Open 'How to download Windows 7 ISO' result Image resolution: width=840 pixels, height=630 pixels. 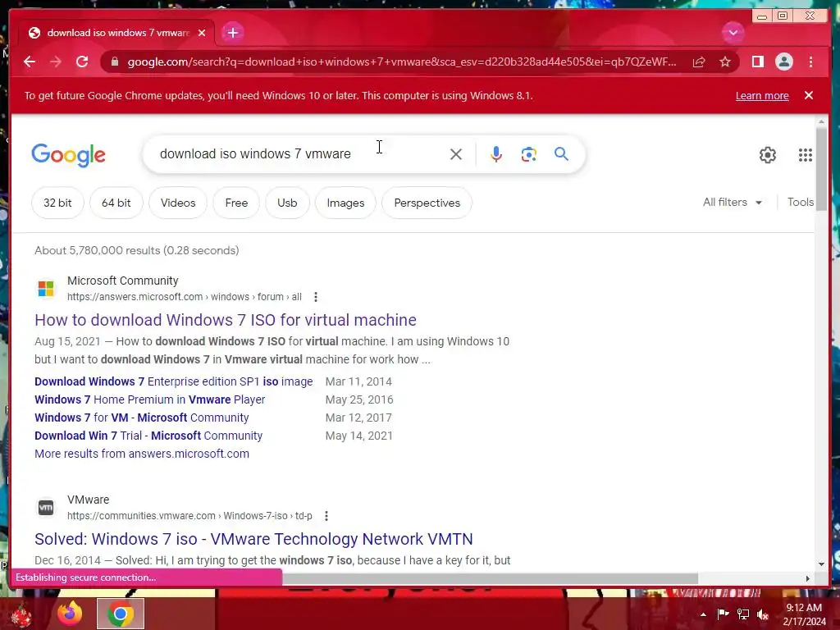(226, 320)
